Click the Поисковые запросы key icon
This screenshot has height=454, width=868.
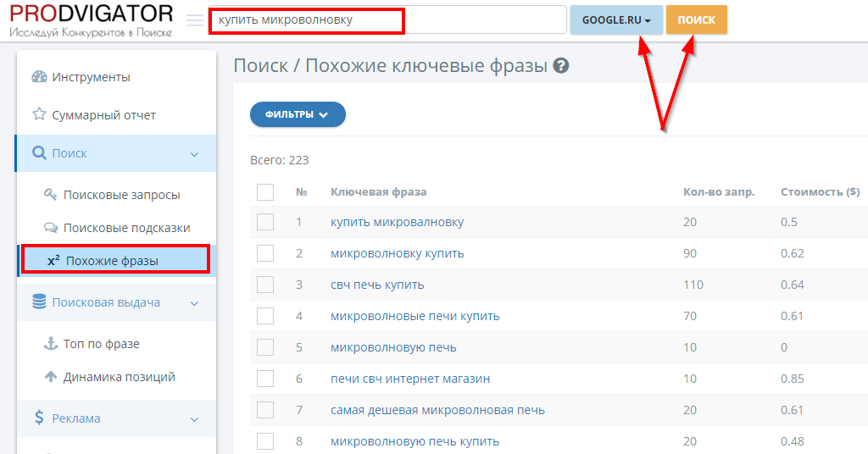pos(50,194)
